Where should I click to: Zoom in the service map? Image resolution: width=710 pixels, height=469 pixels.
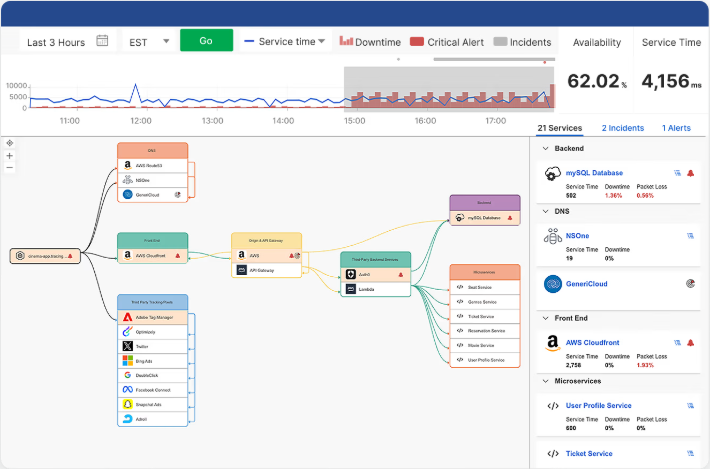click(x=10, y=156)
